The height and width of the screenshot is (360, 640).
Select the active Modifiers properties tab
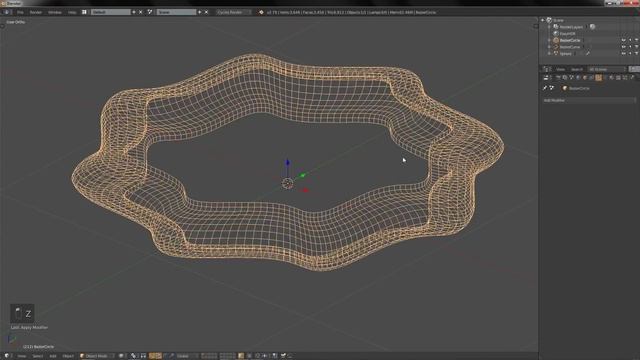[598, 78]
